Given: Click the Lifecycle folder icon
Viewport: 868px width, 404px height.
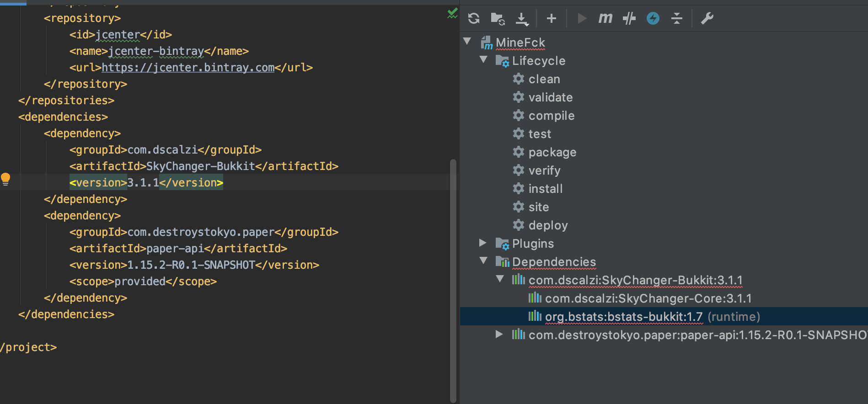Looking at the screenshot, I should pos(502,61).
